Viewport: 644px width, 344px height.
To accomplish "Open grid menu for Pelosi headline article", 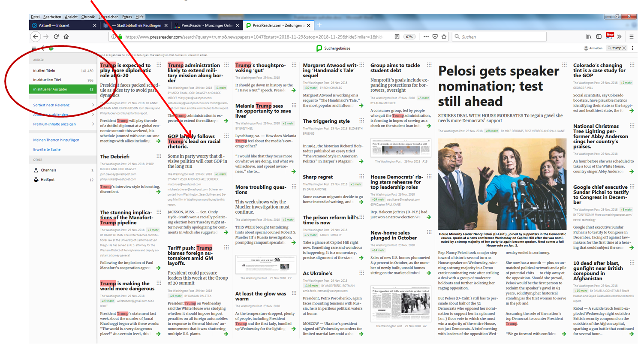I will pos(564,66).
